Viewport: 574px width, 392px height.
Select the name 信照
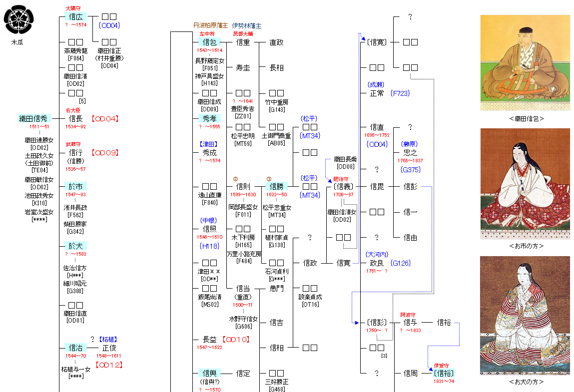click(210, 229)
